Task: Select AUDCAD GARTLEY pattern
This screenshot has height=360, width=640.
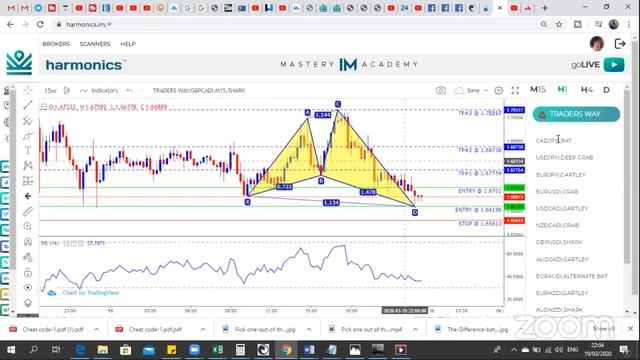Action: coord(562,259)
